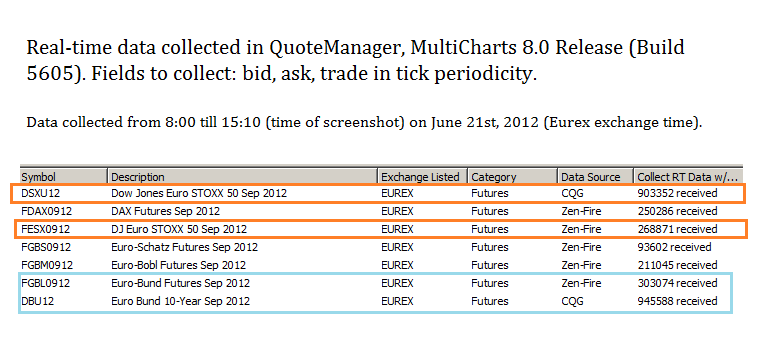The height and width of the screenshot is (363, 772).
Task: Click the Collect RT Data column header
Action: [x=688, y=176]
